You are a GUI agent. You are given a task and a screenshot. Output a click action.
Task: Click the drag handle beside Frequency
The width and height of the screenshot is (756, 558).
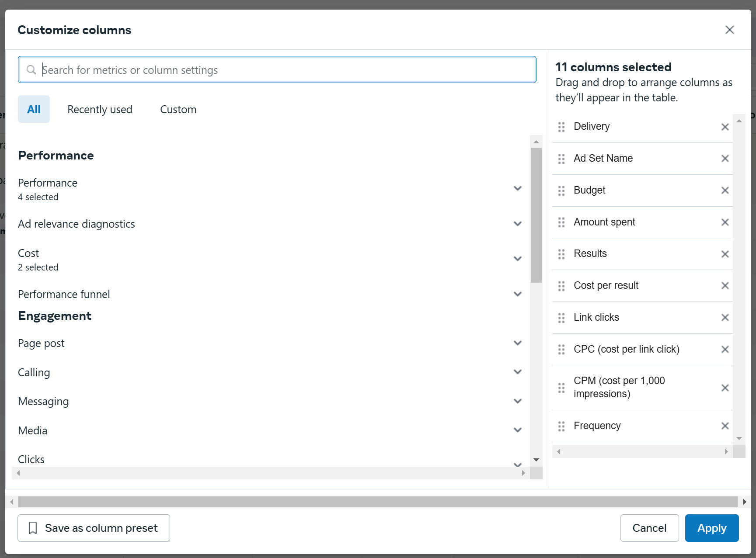pyautogui.click(x=561, y=426)
